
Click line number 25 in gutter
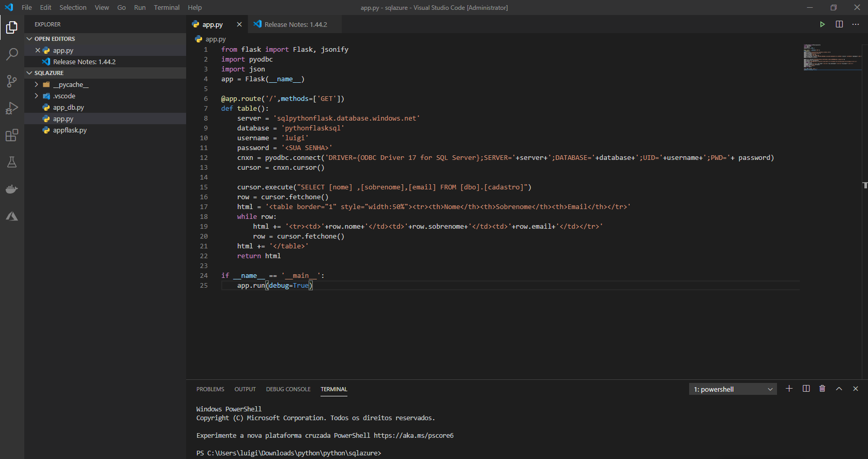(x=204, y=285)
